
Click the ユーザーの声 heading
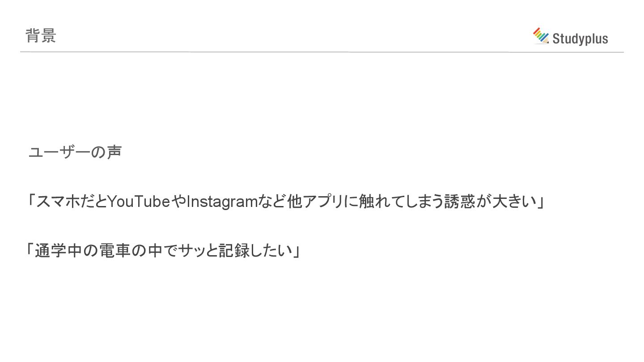[x=75, y=152]
